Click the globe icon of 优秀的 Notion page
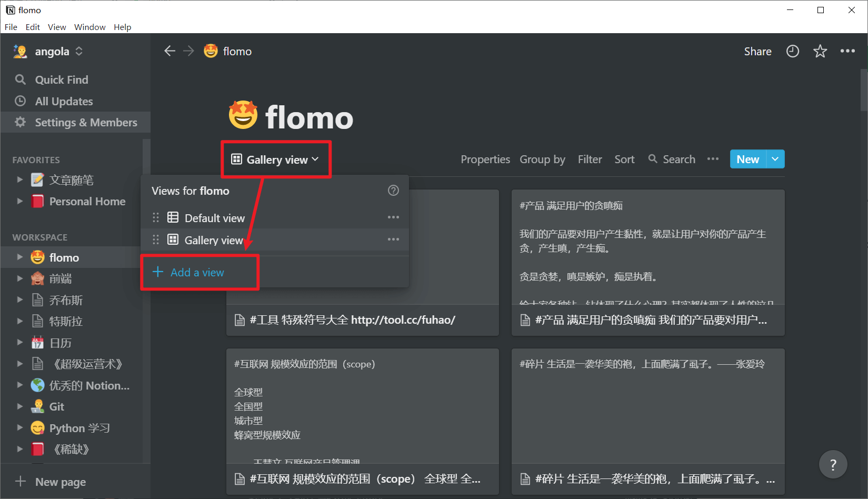Viewport: 868px width, 499px height. click(37, 385)
